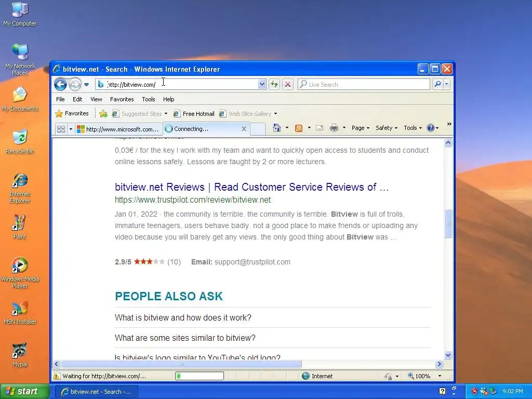Open the Edit menu

tap(77, 99)
